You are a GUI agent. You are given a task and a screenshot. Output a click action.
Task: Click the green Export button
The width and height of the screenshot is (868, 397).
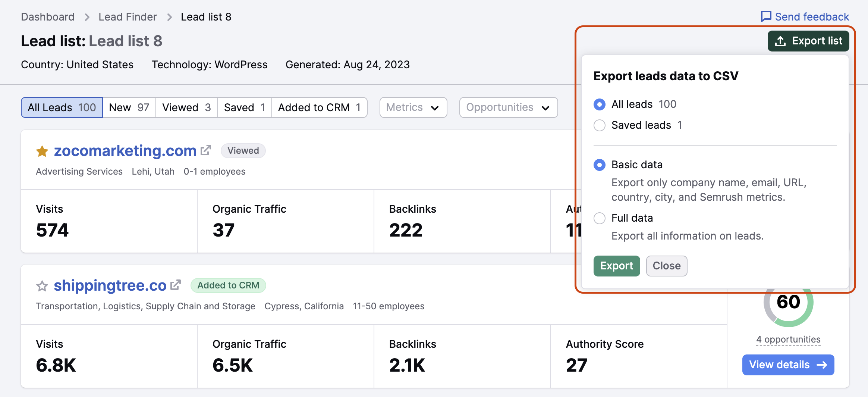click(616, 266)
